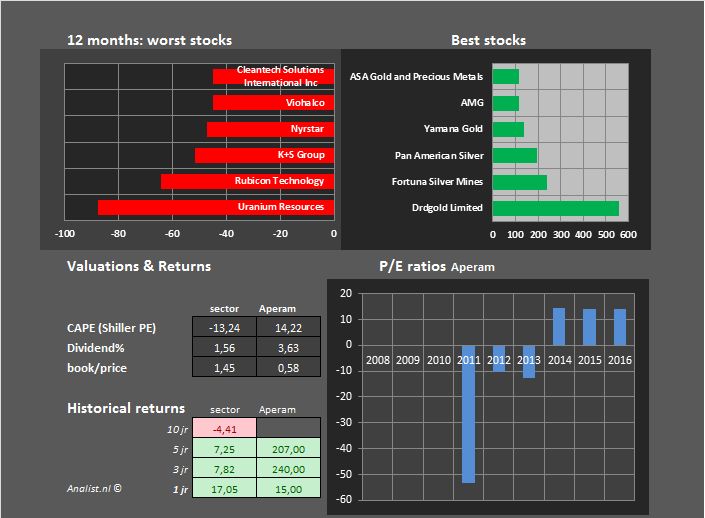Viewport: 705px width, 518px height.
Task: Click the empty Aperam 10 jr cell
Action: [x=289, y=428]
